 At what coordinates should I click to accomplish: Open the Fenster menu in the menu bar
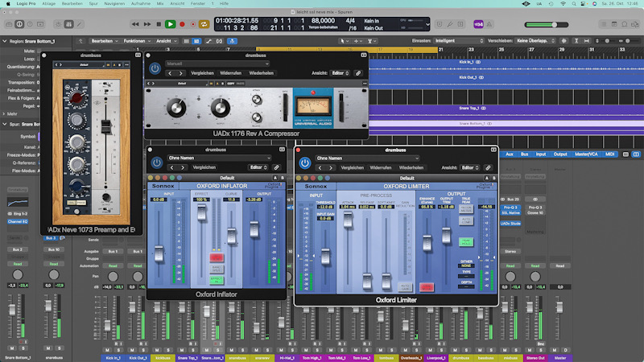pos(198,3)
